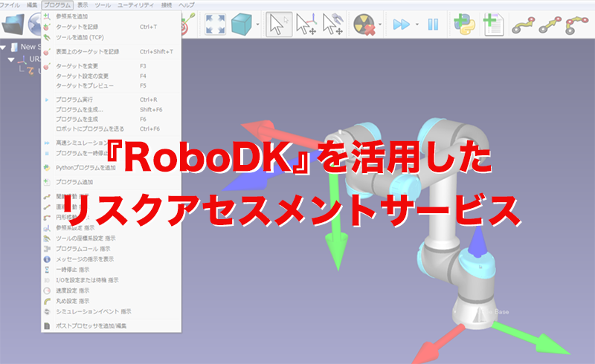
Task: Choose プログラムコール 指示
Action: (x=111, y=249)
